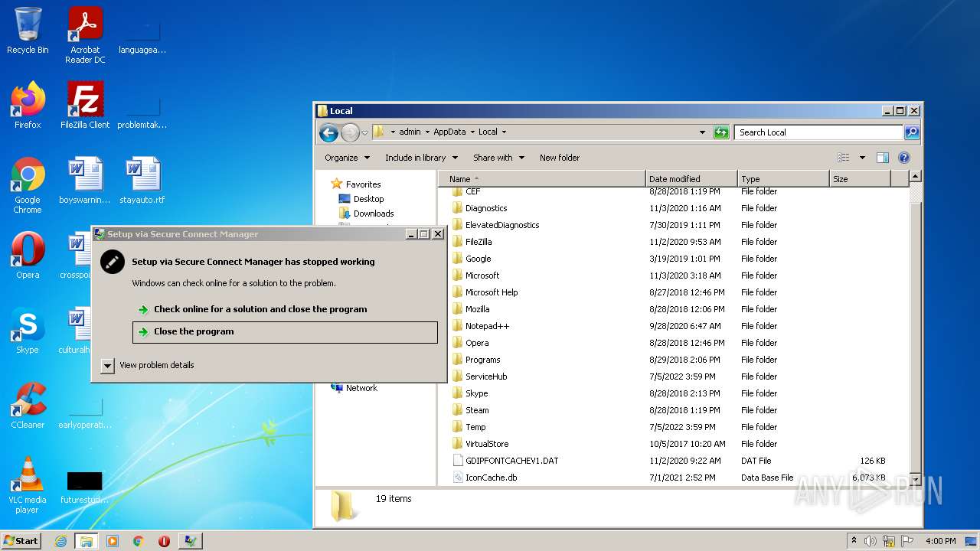Launch Google Chrome desktop shortcut
The height and width of the screenshot is (551, 980).
click(x=28, y=185)
